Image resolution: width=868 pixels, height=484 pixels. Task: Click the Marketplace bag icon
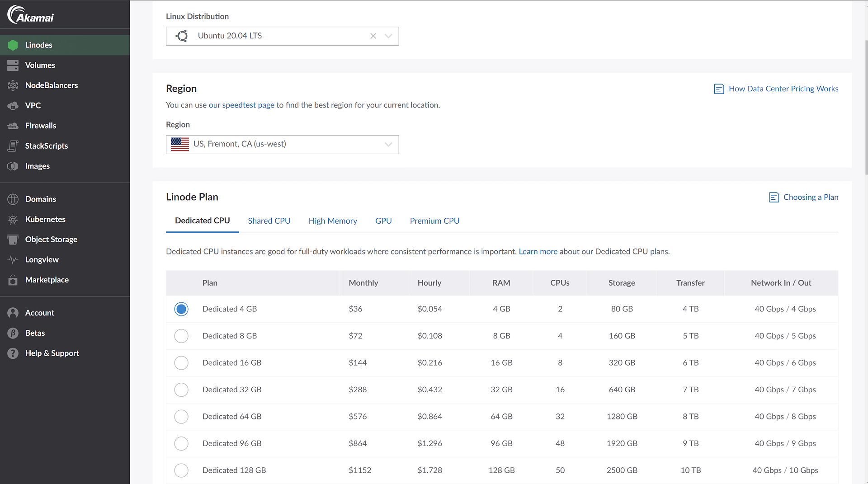[13, 280]
